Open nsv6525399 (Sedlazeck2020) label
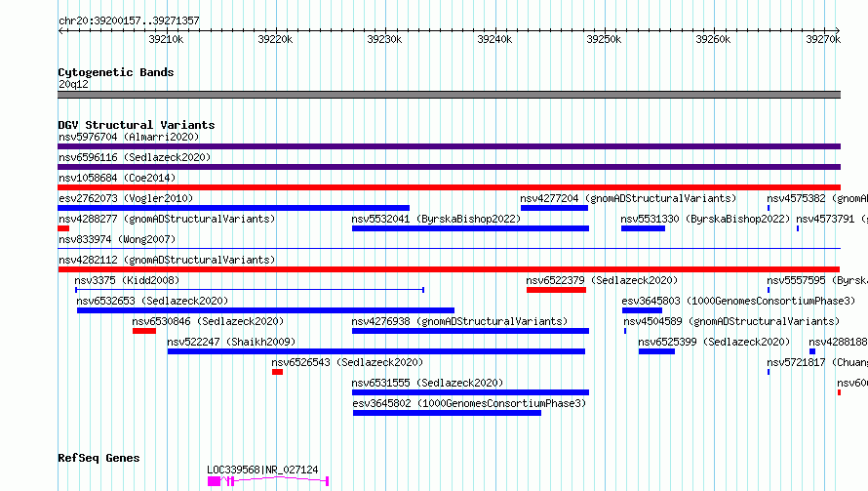 pyautogui.click(x=714, y=342)
